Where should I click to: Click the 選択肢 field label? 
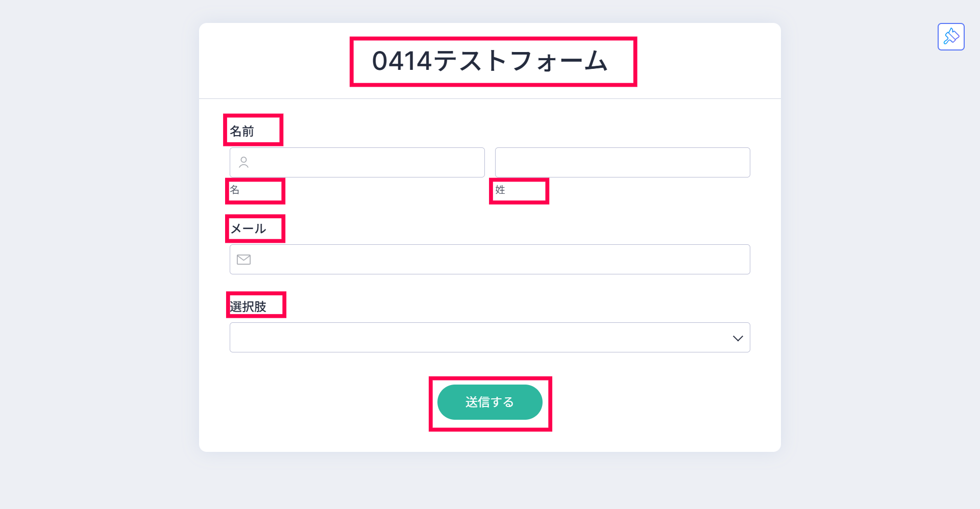click(249, 307)
